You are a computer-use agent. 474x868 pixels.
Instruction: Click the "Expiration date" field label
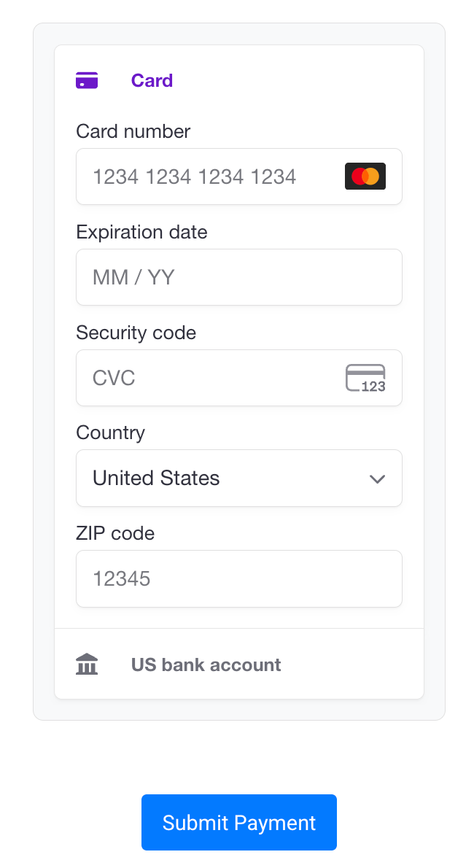pyautogui.click(x=141, y=232)
